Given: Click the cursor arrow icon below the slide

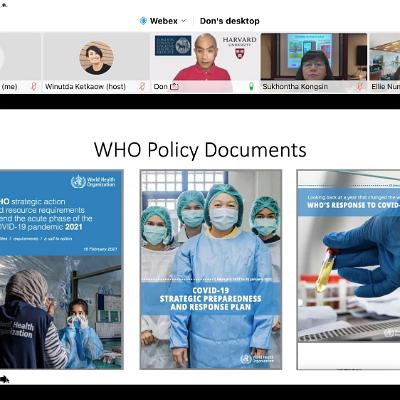Looking at the screenshot, I should tap(5, 379).
